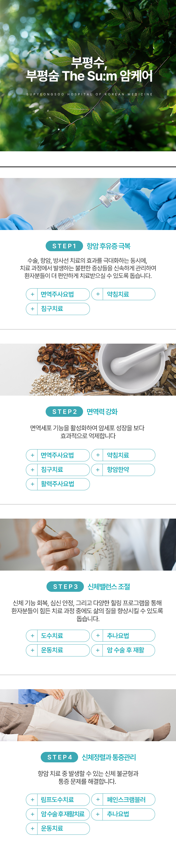Click the STEP3 신체밸런스 조절 heading
This screenshot has height=868, width=176.
(x=109, y=587)
